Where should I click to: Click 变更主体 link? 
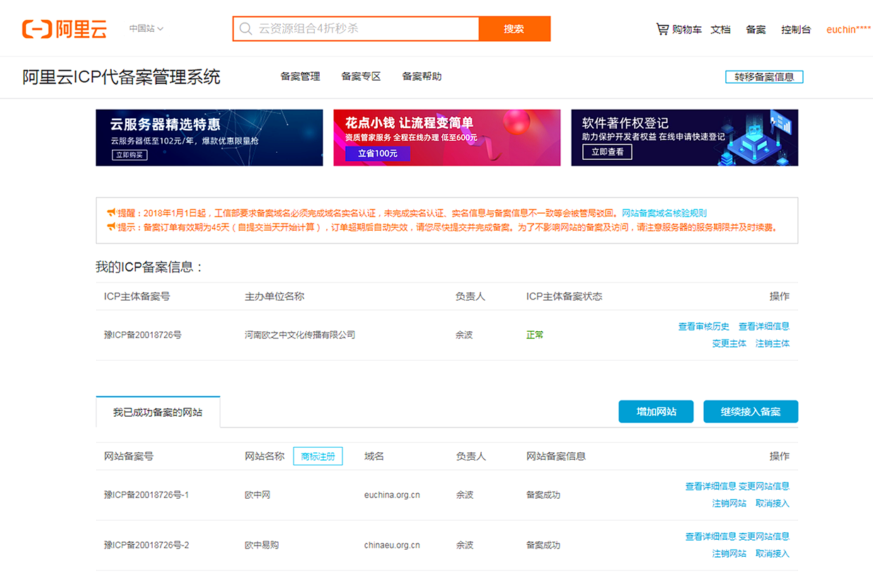pyautogui.click(x=729, y=343)
